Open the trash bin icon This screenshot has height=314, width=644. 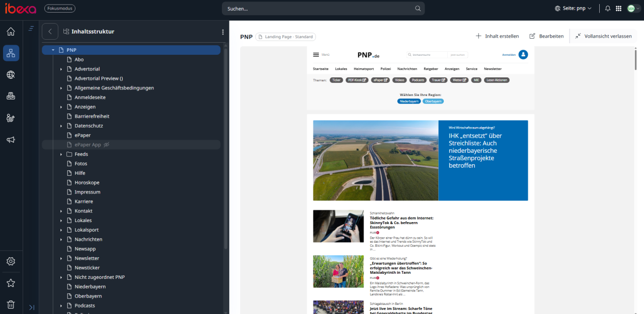pos(11,304)
